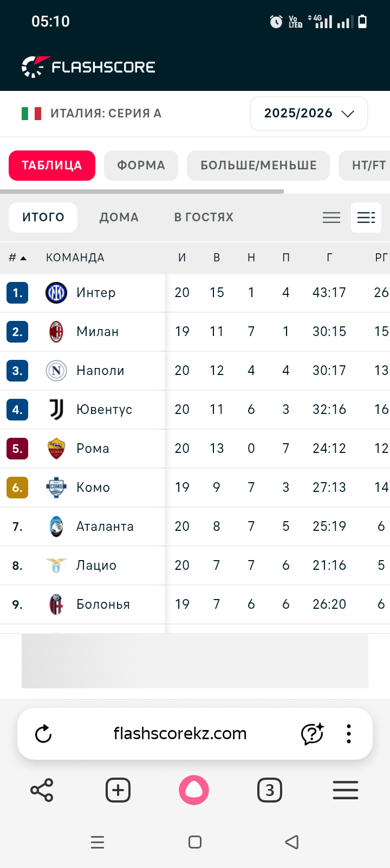Tap the Flashscore logo
This screenshot has height=868, width=390.
point(88,67)
